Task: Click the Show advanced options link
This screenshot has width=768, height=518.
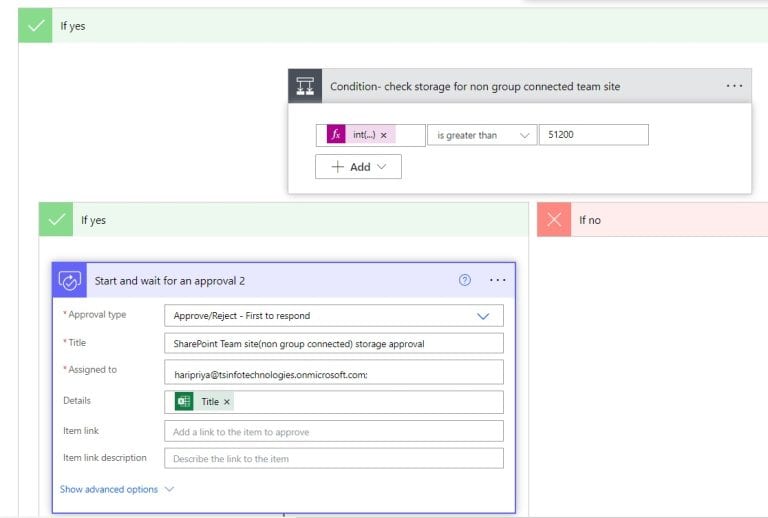Action: click(x=109, y=489)
